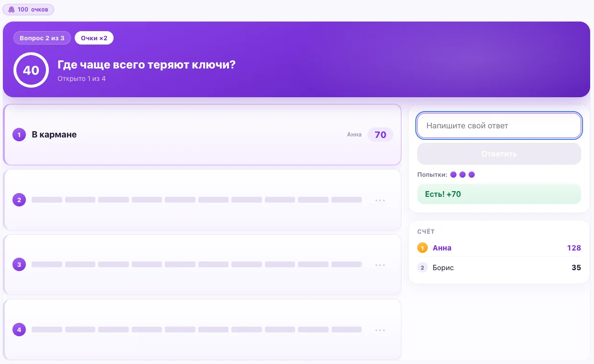This screenshot has width=594, height=364.
Task: Open the ellipsis on hidden answer 4
Action: click(x=380, y=330)
